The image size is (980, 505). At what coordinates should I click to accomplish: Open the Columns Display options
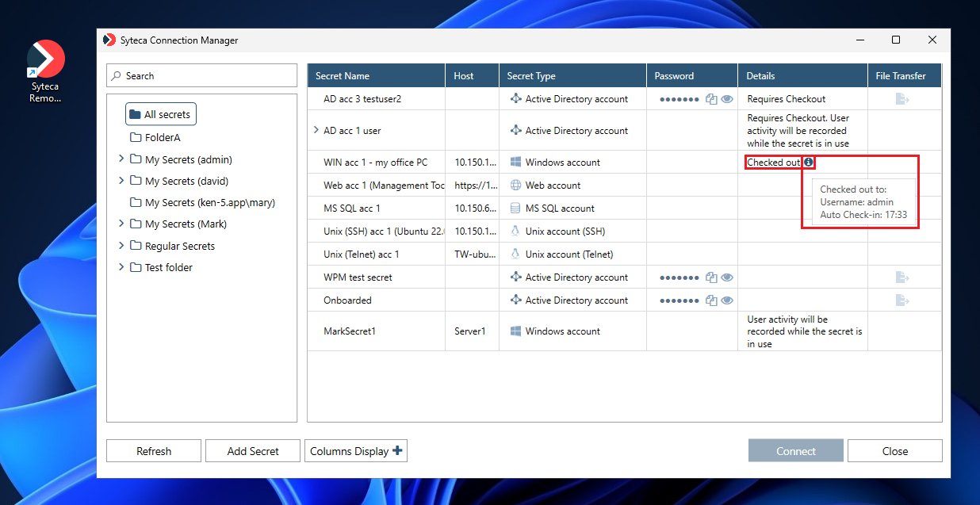tap(356, 451)
